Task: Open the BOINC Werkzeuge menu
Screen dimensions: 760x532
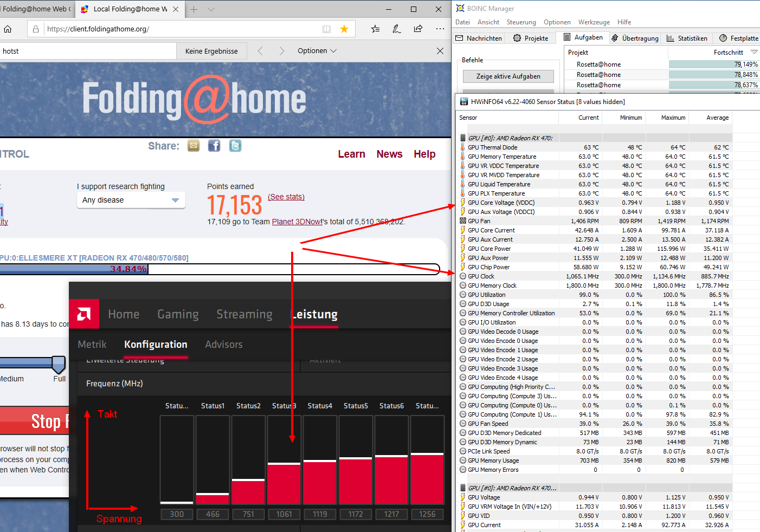Action: coord(594,22)
